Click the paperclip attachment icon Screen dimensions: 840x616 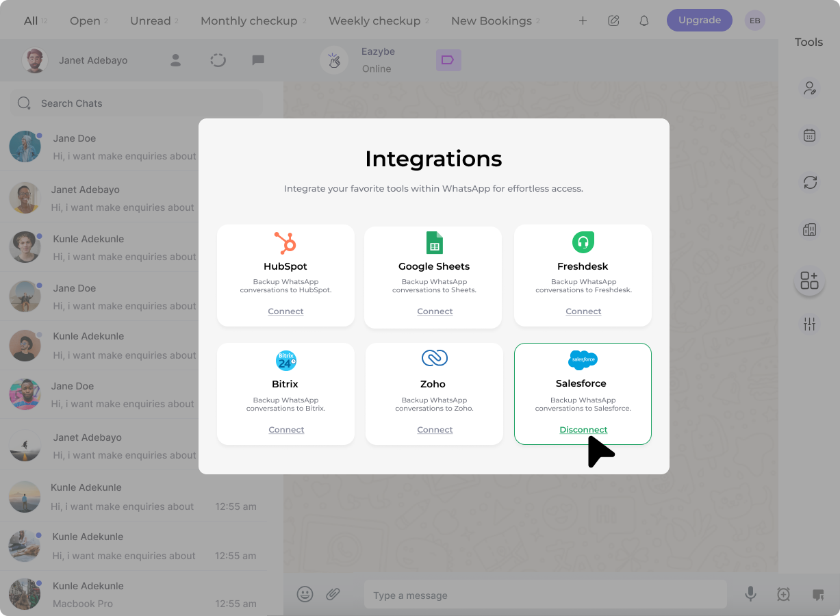tap(333, 594)
